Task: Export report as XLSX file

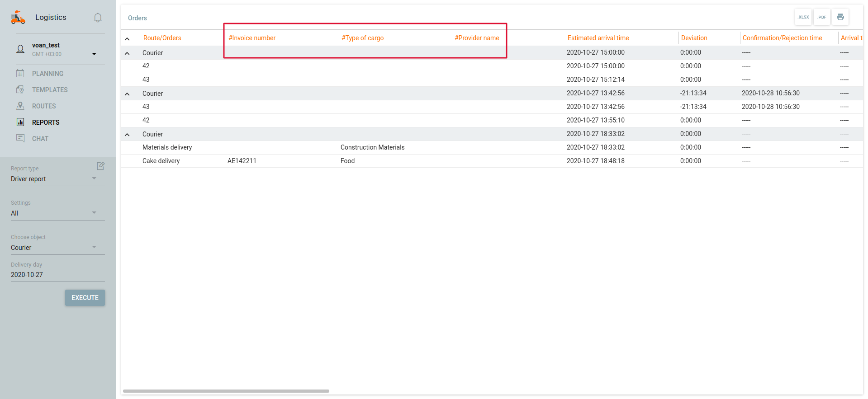Action: (x=803, y=17)
